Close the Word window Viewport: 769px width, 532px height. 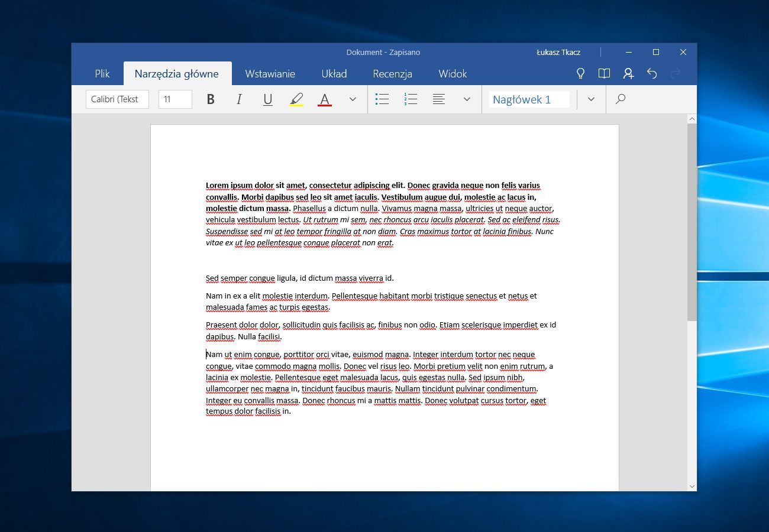pos(683,52)
